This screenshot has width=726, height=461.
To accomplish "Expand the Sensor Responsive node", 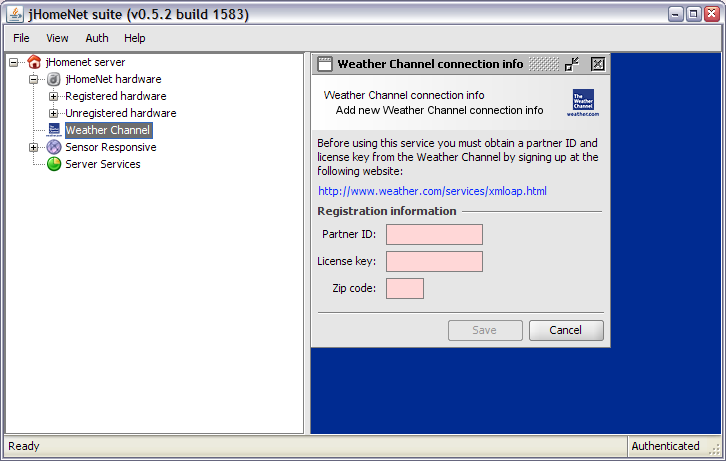I will click(x=33, y=147).
